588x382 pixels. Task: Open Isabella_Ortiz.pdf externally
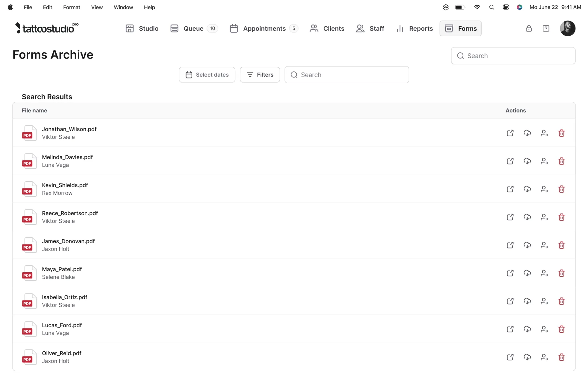click(510, 301)
